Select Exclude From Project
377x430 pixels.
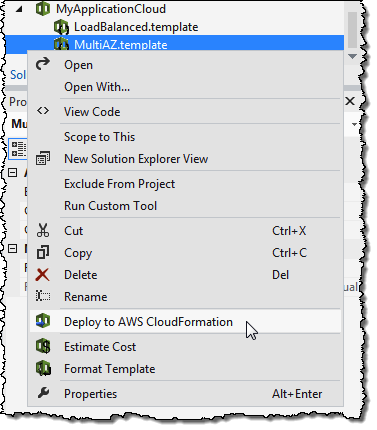point(185,184)
